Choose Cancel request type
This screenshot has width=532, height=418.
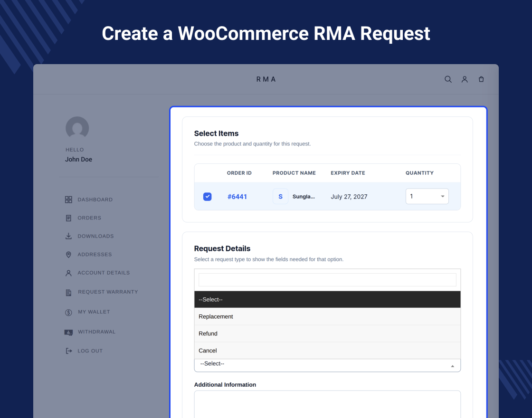tap(327, 351)
